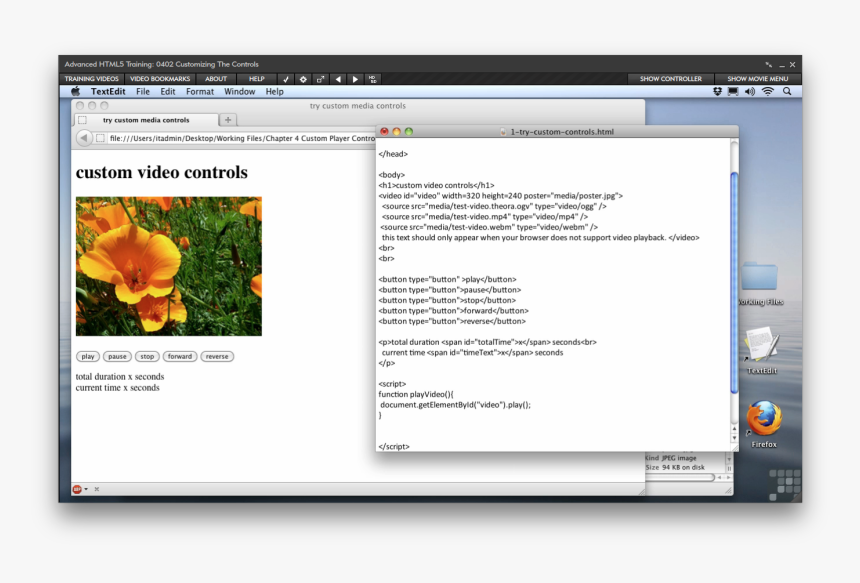Viewport: 860px width, 583px height.
Task: Click the TextEdit scroll down arrow
Action: pos(734,438)
